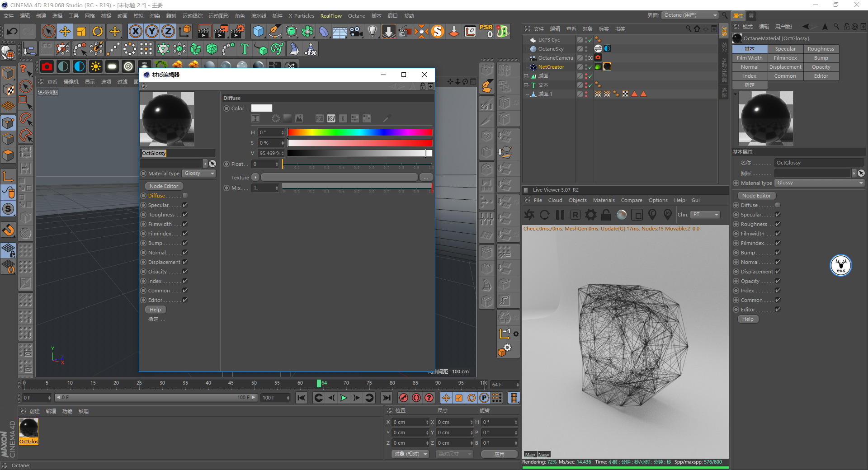868x470 pixels.
Task: Click the 应用 apply button
Action: [x=499, y=454]
